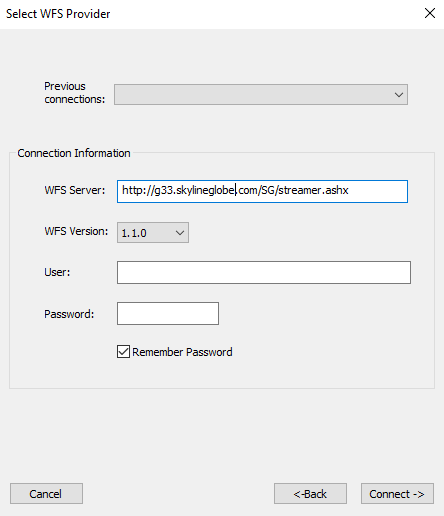The width and height of the screenshot is (444, 516).
Task: Place cursor after streamer.ashx in URL
Action: coord(349,191)
